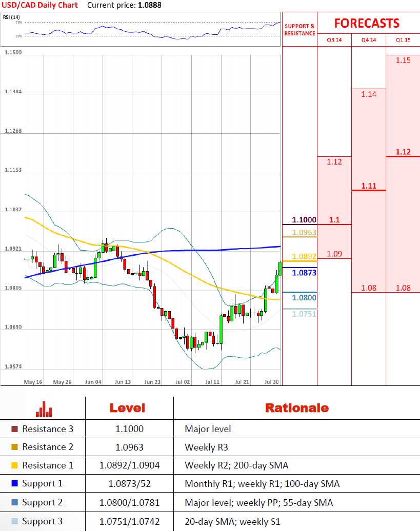Click the Resistance 2 row label
Viewport: 420px width, 531px height.
(x=48, y=447)
